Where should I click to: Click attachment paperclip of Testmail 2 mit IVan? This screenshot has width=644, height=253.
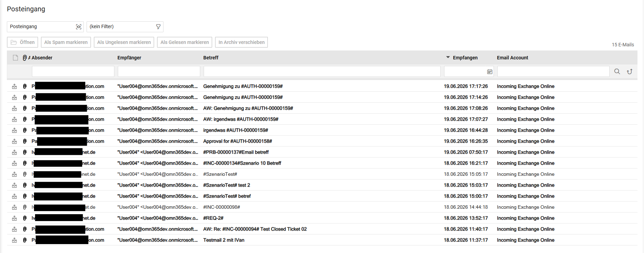[25, 240]
